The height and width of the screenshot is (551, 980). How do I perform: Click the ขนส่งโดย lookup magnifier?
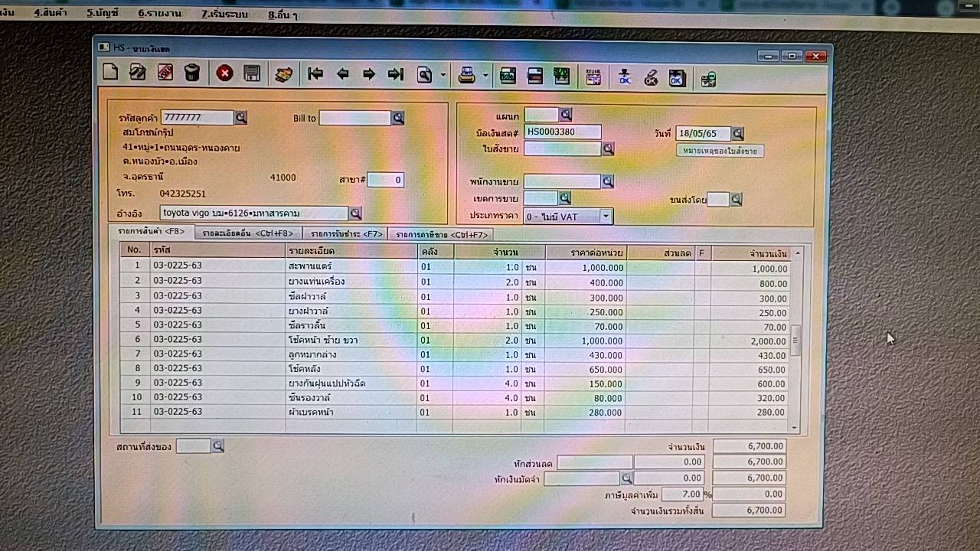tap(736, 200)
